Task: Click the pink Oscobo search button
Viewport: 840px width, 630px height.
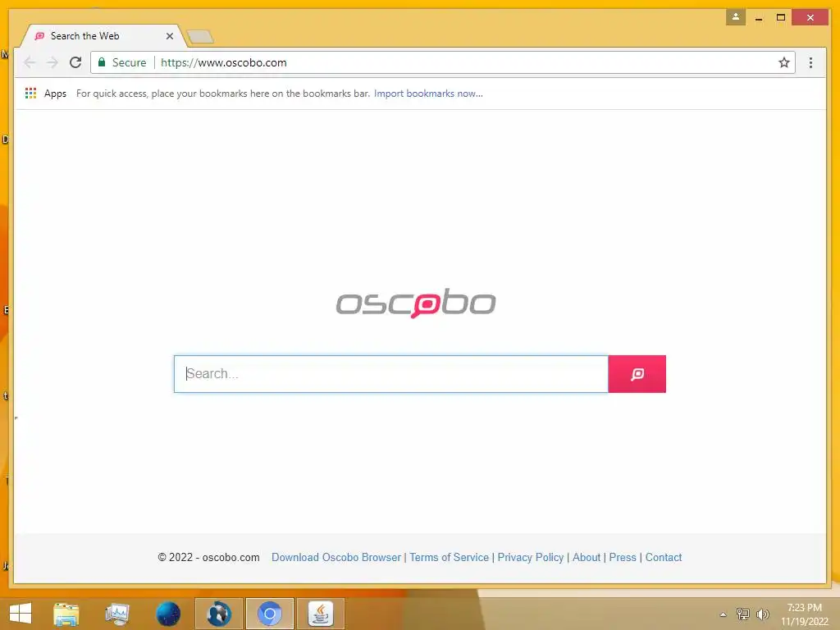Action: click(x=637, y=374)
